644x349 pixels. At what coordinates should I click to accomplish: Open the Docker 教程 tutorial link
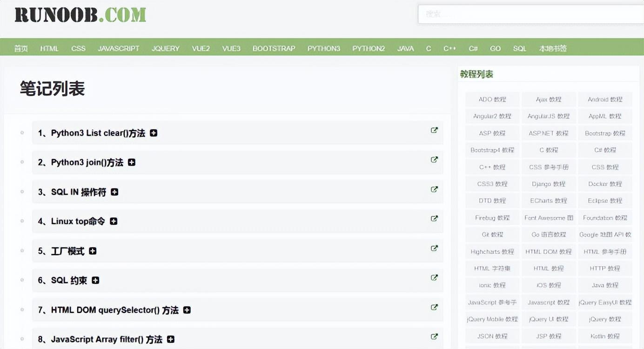click(605, 184)
